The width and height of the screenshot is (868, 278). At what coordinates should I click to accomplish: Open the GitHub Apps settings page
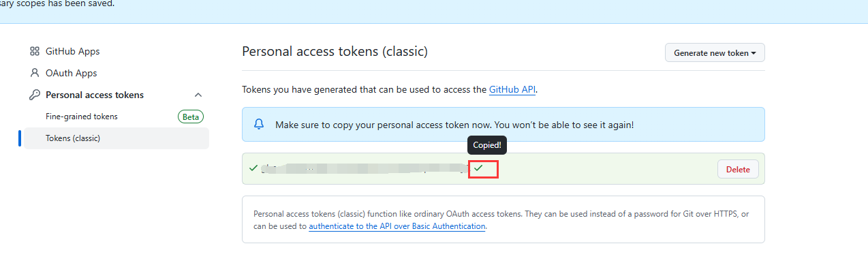tap(72, 51)
